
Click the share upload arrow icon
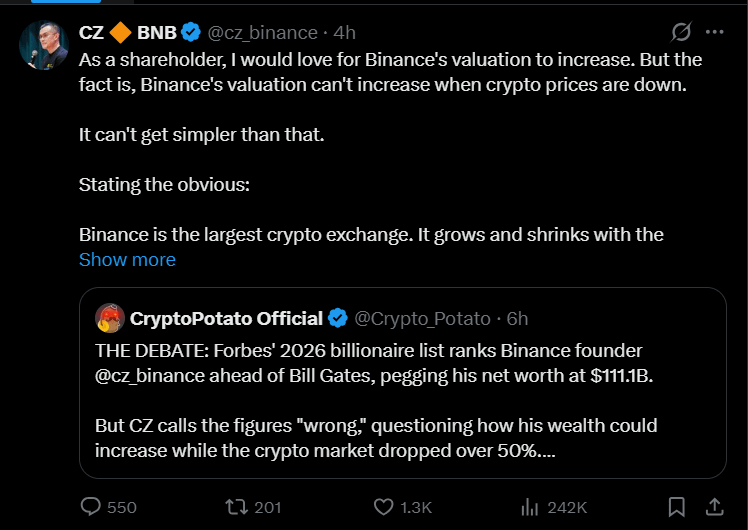[715, 507]
